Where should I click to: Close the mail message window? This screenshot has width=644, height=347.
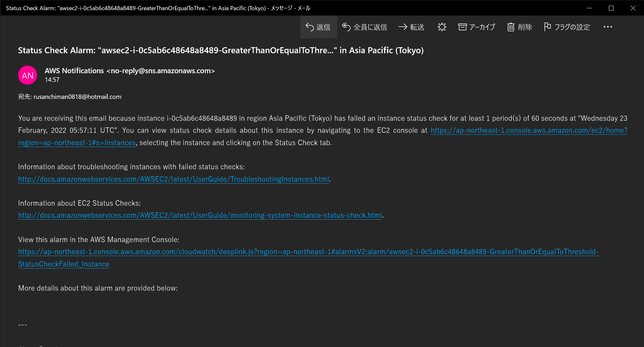point(633,8)
